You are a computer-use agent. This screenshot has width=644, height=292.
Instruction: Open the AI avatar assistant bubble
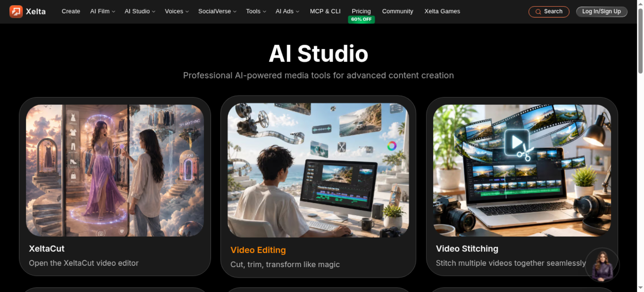[x=602, y=265]
